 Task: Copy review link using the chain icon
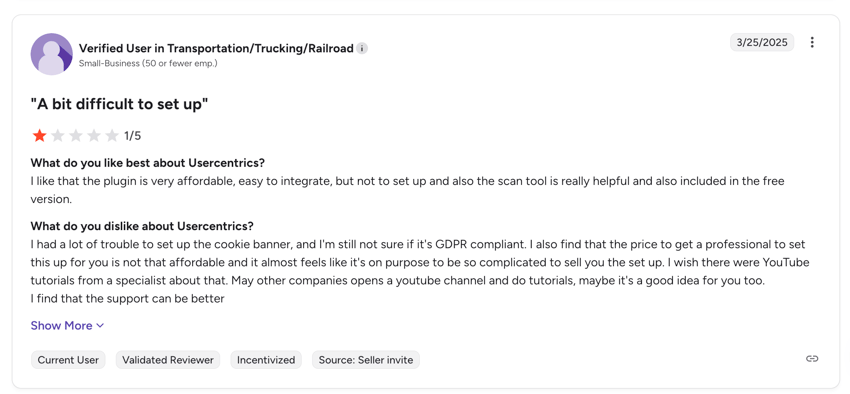coord(812,358)
